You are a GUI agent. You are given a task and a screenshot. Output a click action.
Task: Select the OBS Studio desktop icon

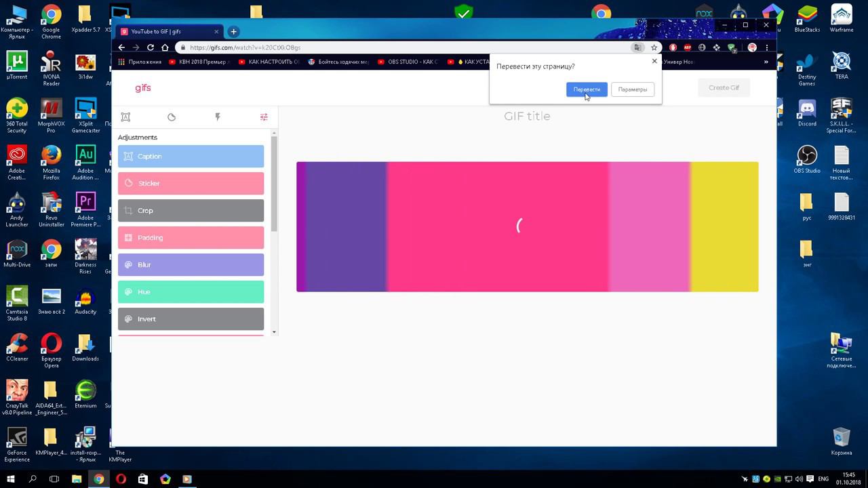[x=807, y=160]
